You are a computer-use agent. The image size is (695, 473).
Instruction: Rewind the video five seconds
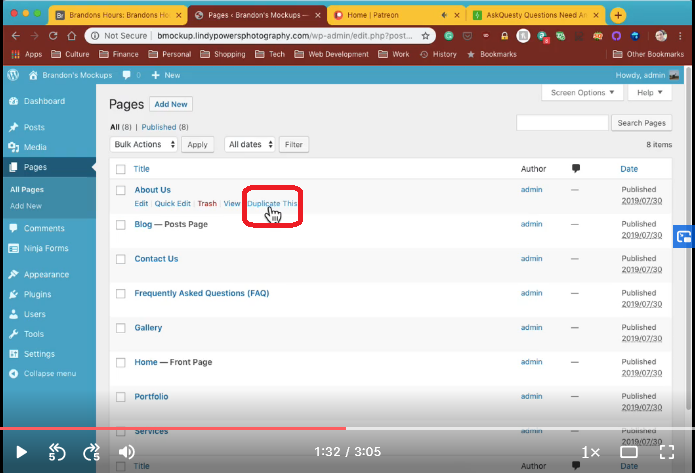pos(57,452)
